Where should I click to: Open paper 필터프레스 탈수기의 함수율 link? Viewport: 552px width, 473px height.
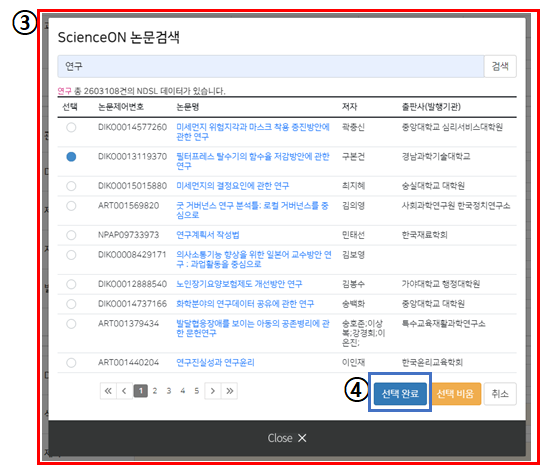click(x=253, y=161)
